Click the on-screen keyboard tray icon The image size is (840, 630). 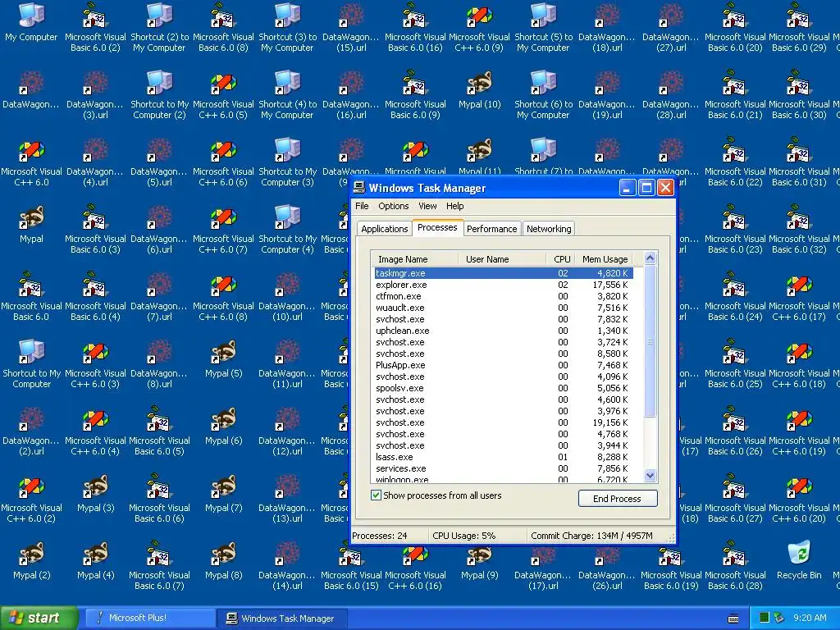click(x=733, y=619)
